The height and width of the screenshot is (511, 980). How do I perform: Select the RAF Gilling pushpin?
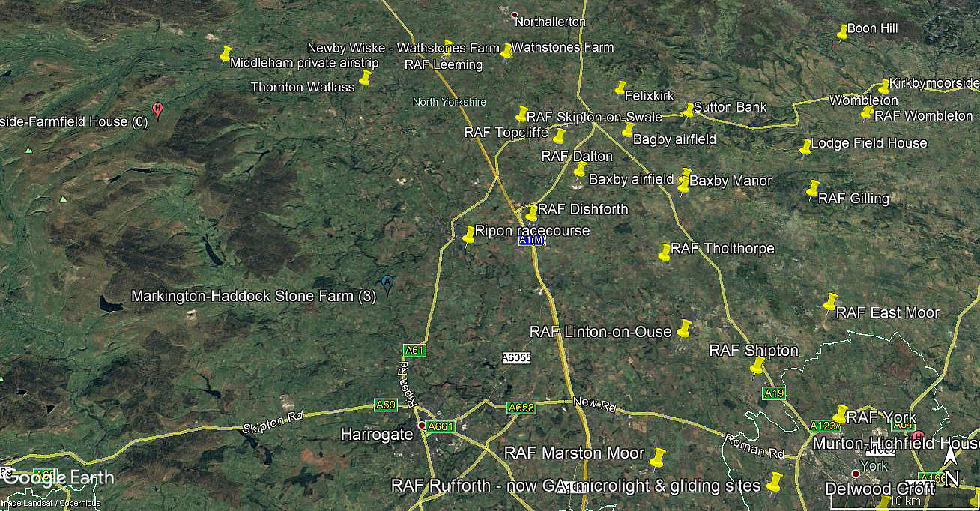[x=813, y=189]
